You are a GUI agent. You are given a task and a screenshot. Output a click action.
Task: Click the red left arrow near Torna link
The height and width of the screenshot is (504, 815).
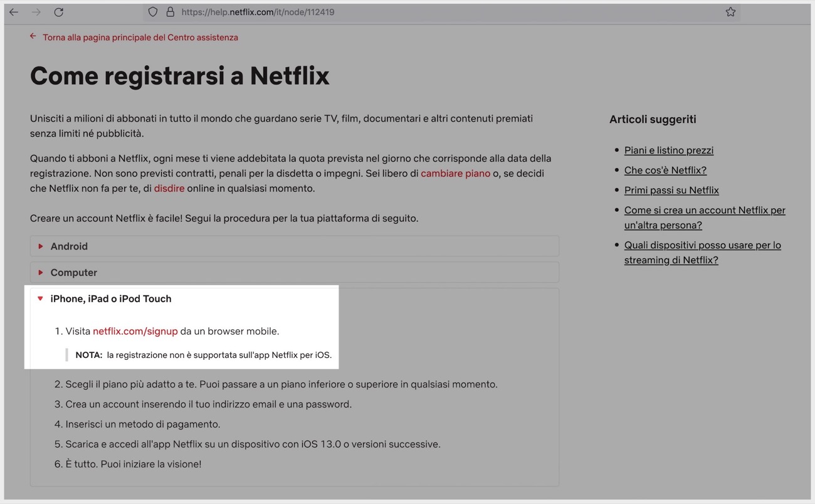pyautogui.click(x=33, y=36)
